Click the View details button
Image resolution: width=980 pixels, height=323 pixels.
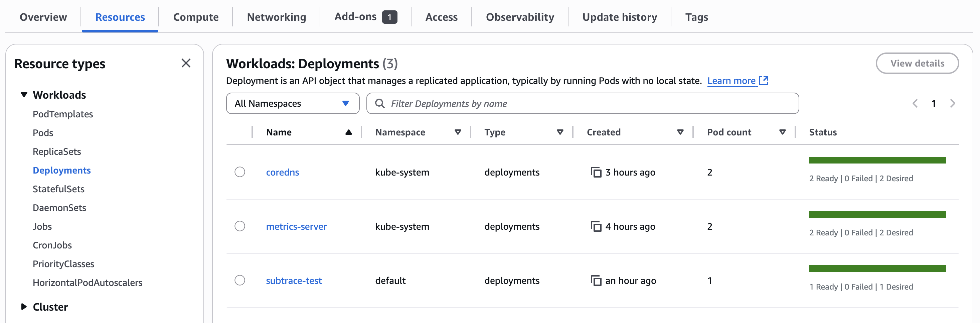pos(917,63)
